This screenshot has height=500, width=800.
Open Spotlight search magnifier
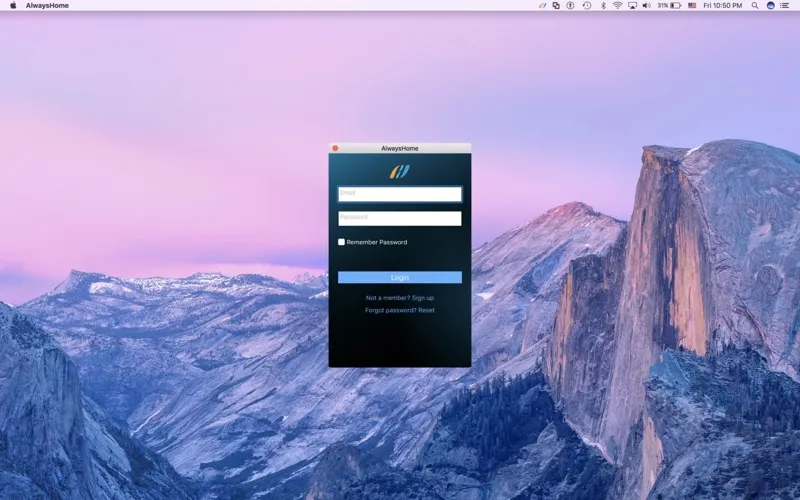755,6
